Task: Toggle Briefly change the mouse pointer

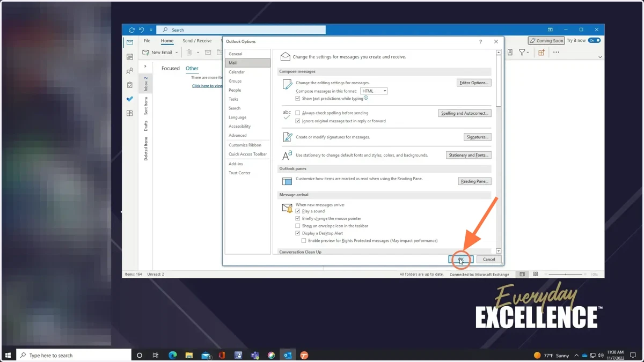Action: [298, 219]
